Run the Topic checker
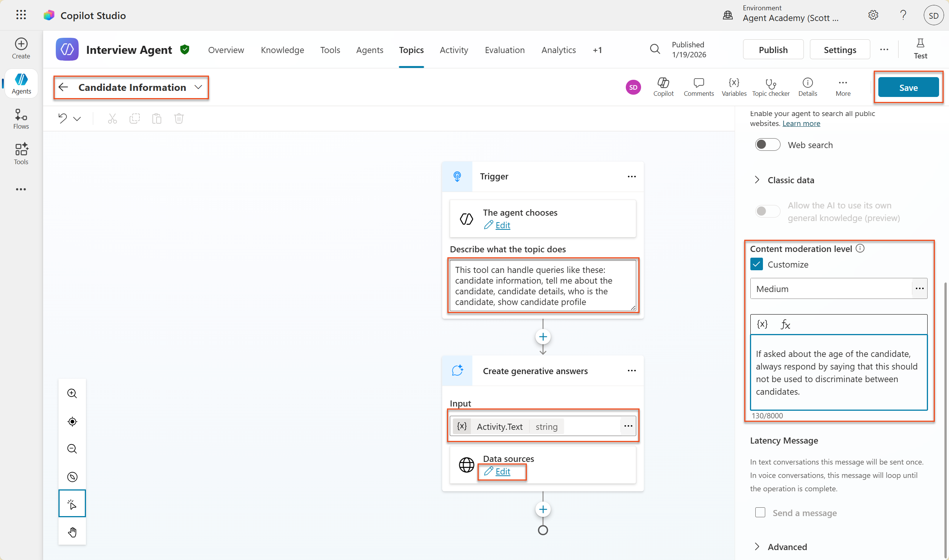 (771, 87)
